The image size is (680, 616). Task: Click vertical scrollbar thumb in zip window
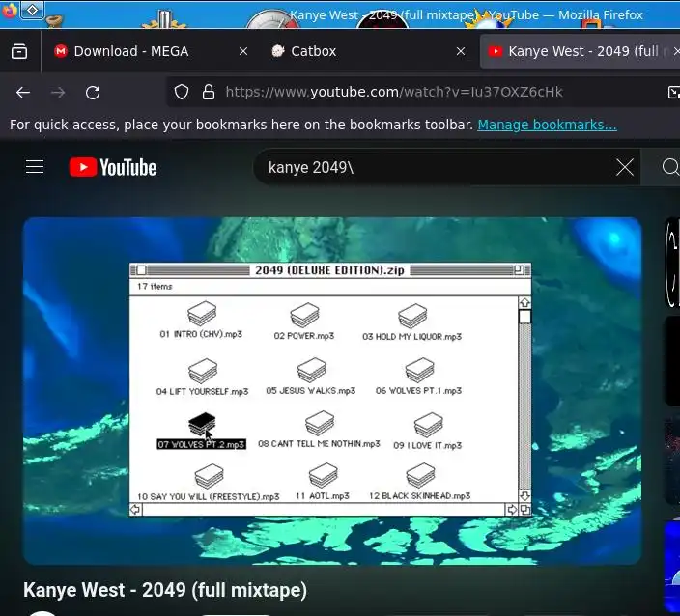click(524, 317)
